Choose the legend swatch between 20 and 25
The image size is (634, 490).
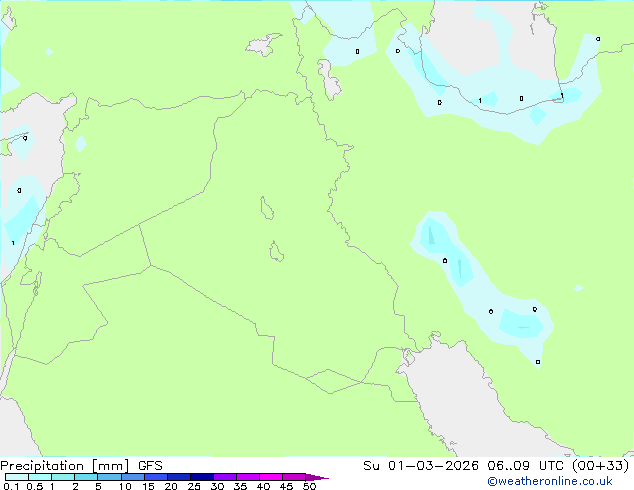click(x=179, y=477)
